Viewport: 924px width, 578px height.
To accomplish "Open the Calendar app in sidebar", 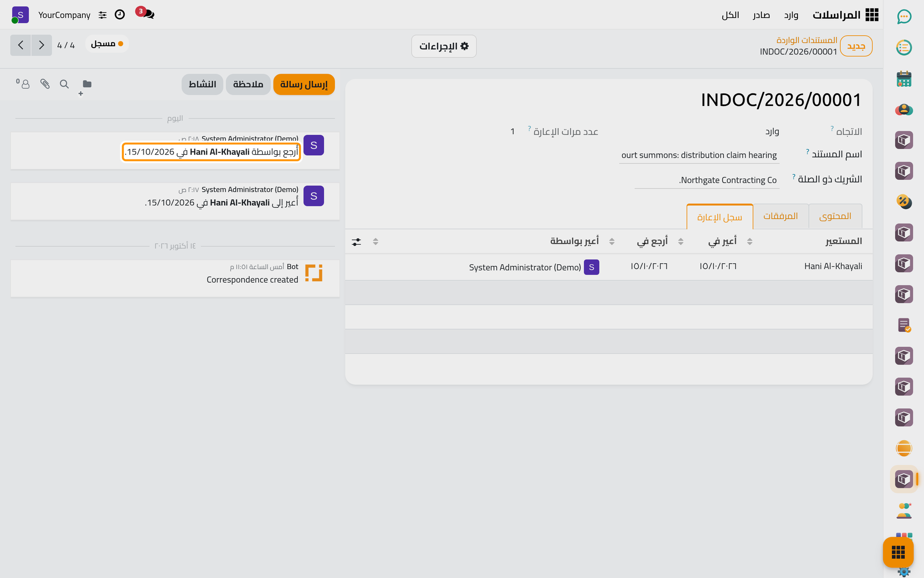I will click(x=904, y=79).
